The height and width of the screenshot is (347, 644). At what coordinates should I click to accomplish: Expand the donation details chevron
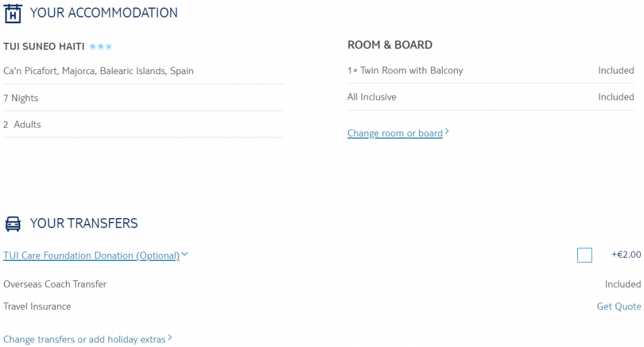[185, 254]
